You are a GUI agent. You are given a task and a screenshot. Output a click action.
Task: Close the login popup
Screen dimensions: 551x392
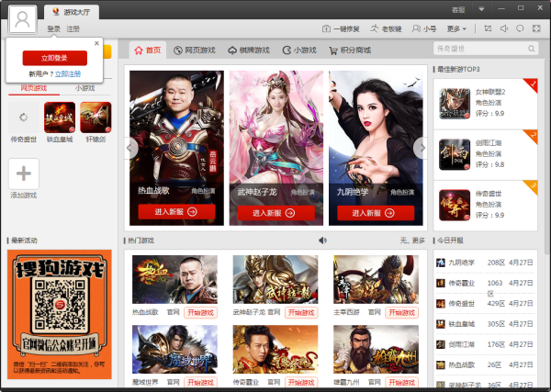pyautogui.click(x=96, y=43)
